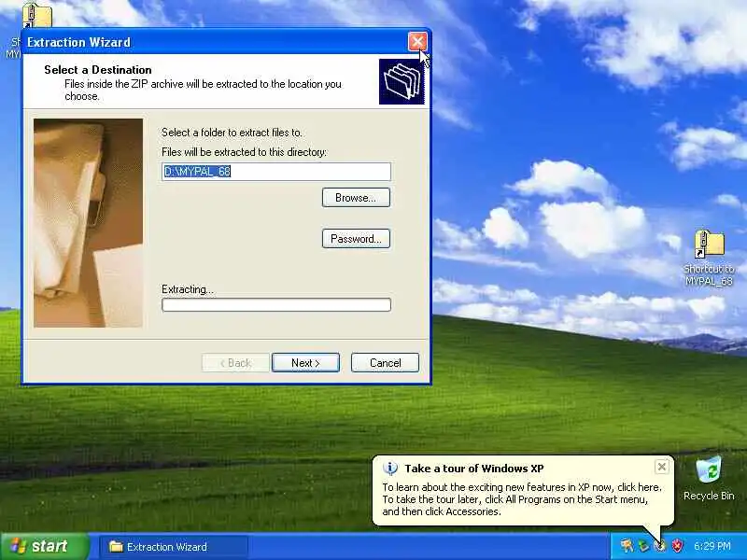The width and height of the screenshot is (747, 560).
Task: Select Extraction Wizard taskbar button
Action: tap(174, 547)
